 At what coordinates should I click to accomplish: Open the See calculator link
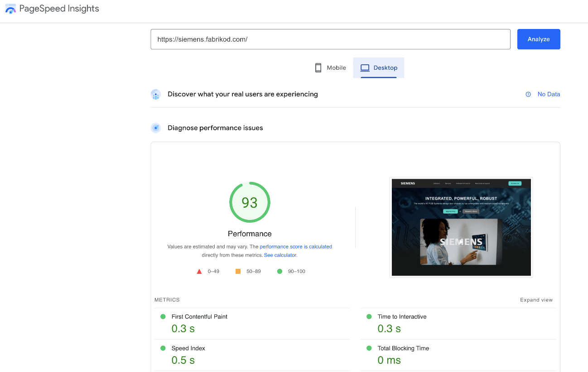coord(280,255)
